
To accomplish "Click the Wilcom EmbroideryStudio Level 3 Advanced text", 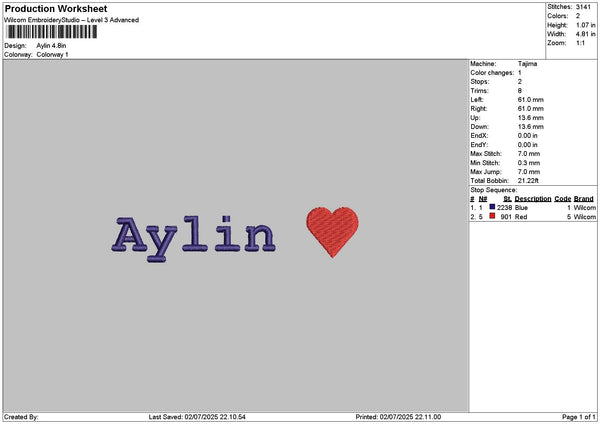I will pos(72,20).
